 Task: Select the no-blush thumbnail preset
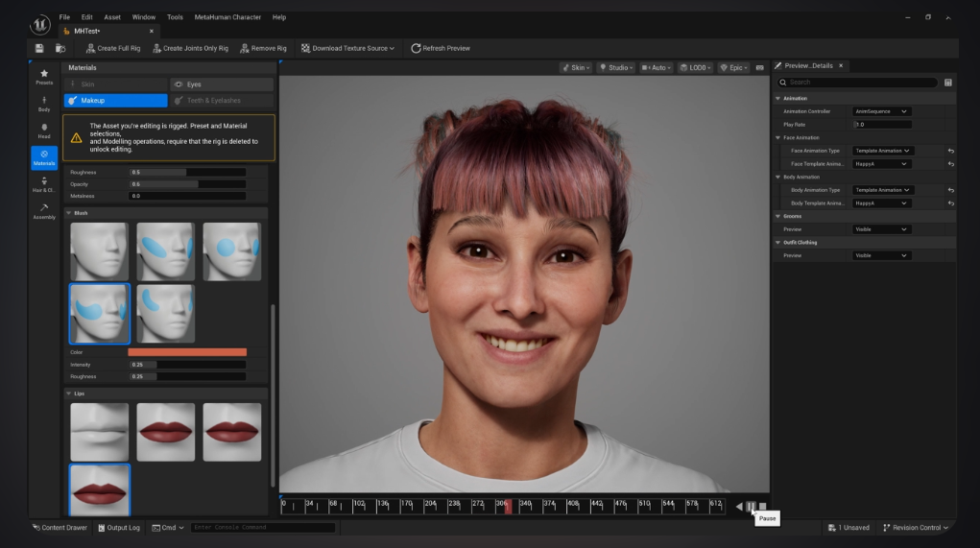coord(100,251)
